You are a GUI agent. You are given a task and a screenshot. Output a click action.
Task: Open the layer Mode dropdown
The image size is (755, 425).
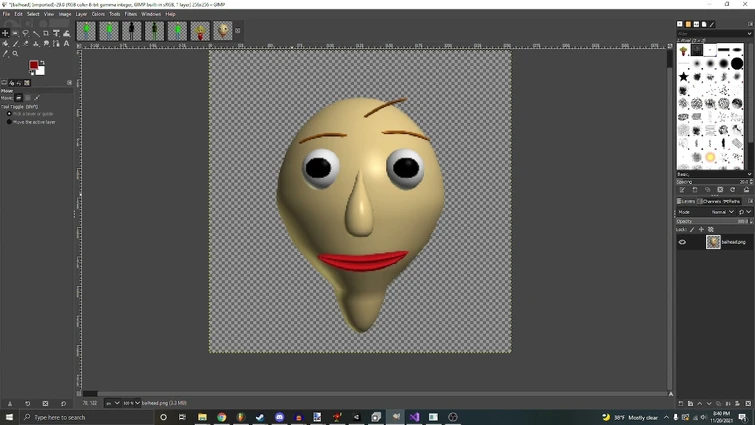point(720,212)
